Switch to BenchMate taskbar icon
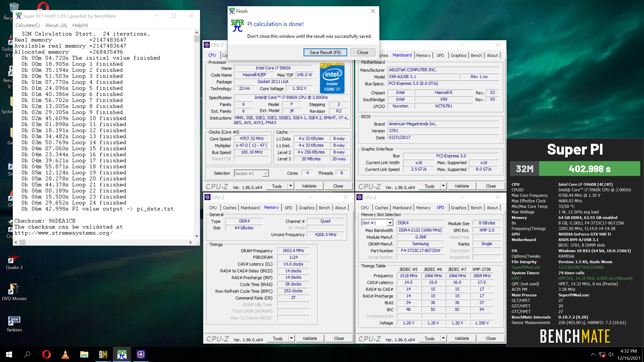644x362 pixels. [103, 354]
